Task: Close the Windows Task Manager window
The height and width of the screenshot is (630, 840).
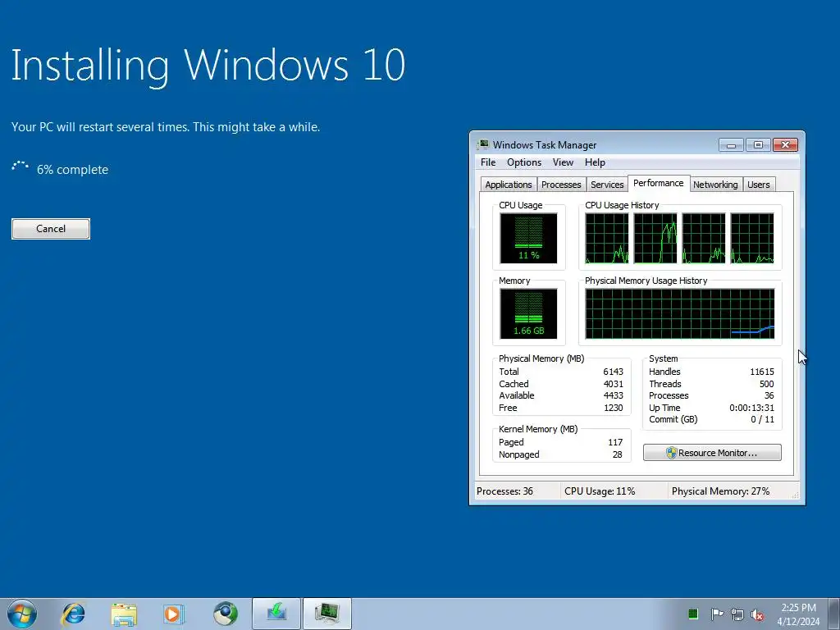Action: [785, 145]
